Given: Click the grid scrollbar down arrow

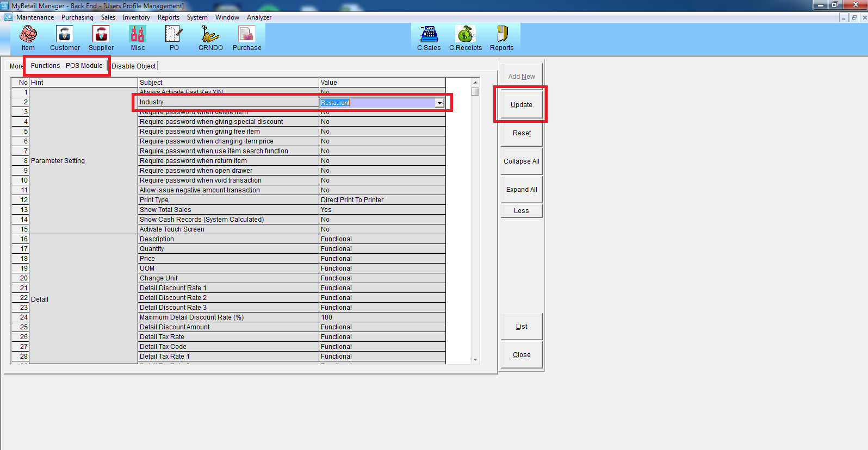Looking at the screenshot, I should point(475,359).
